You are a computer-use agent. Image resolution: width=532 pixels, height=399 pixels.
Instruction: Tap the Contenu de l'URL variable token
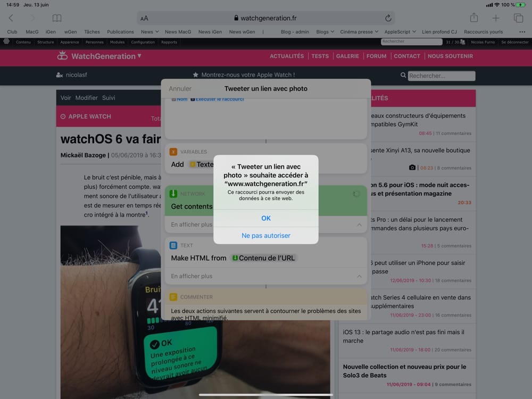(263, 258)
